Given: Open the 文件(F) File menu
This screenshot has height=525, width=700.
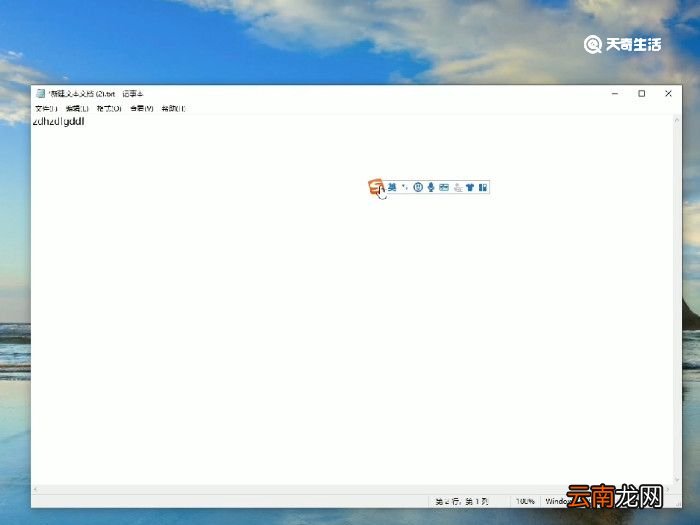Looking at the screenshot, I should pos(46,108).
